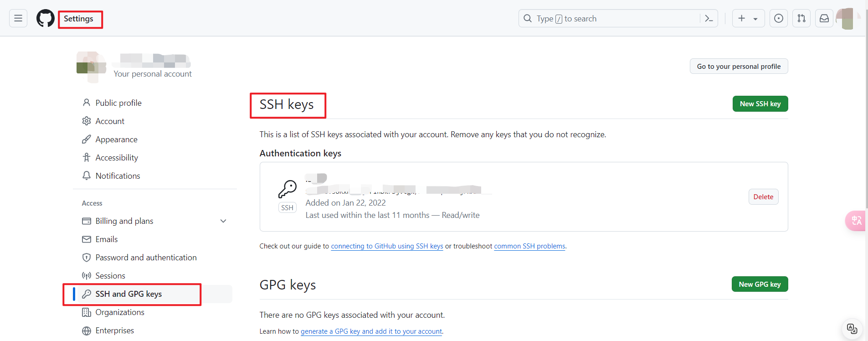Viewport: 868px width, 341px height.
Task: Open the Accessibility settings
Action: [x=117, y=157]
